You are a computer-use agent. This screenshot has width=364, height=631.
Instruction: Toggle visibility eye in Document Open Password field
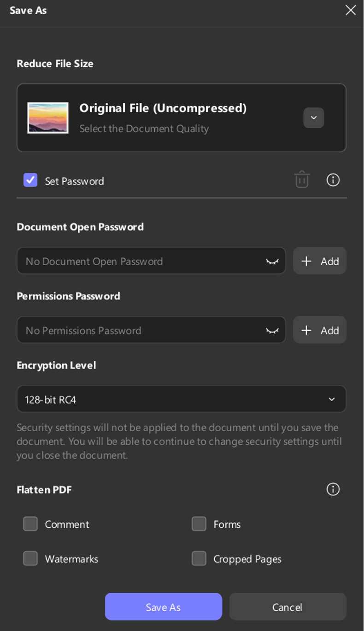coord(272,262)
